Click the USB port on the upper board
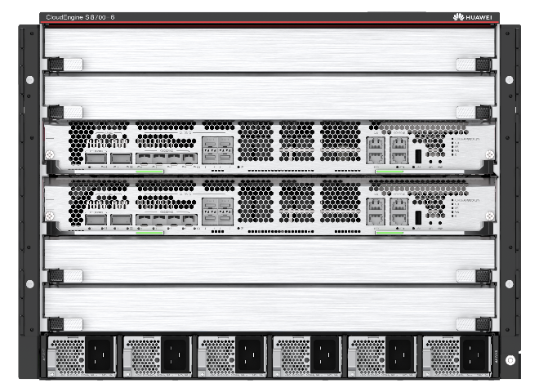The width and height of the screenshot is (548, 392). 418,155
